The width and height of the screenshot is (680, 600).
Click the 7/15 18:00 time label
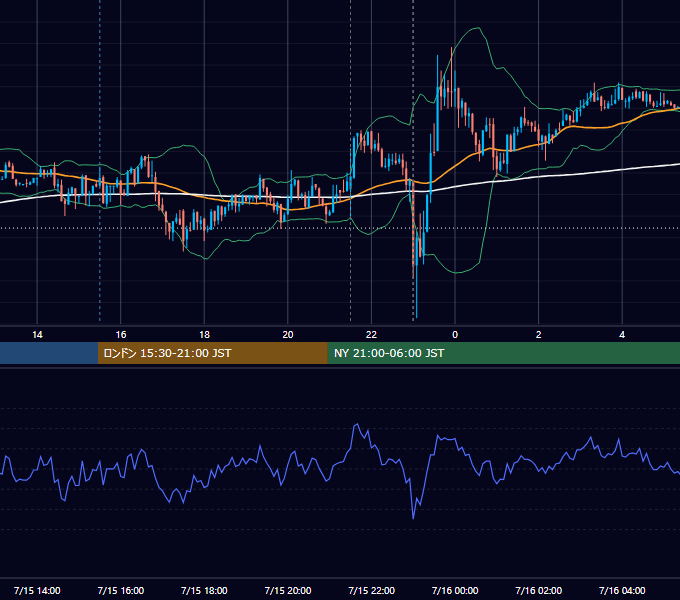(204, 590)
